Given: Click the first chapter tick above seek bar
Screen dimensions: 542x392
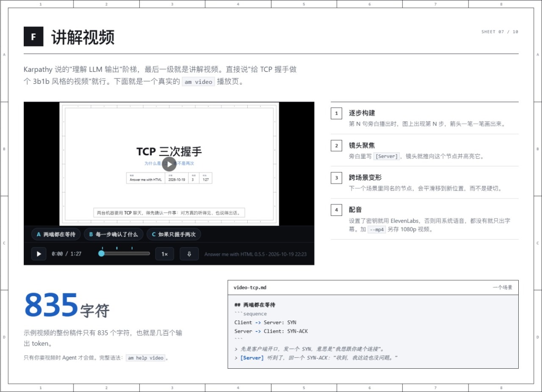Looking at the screenshot, I should coord(102,248).
